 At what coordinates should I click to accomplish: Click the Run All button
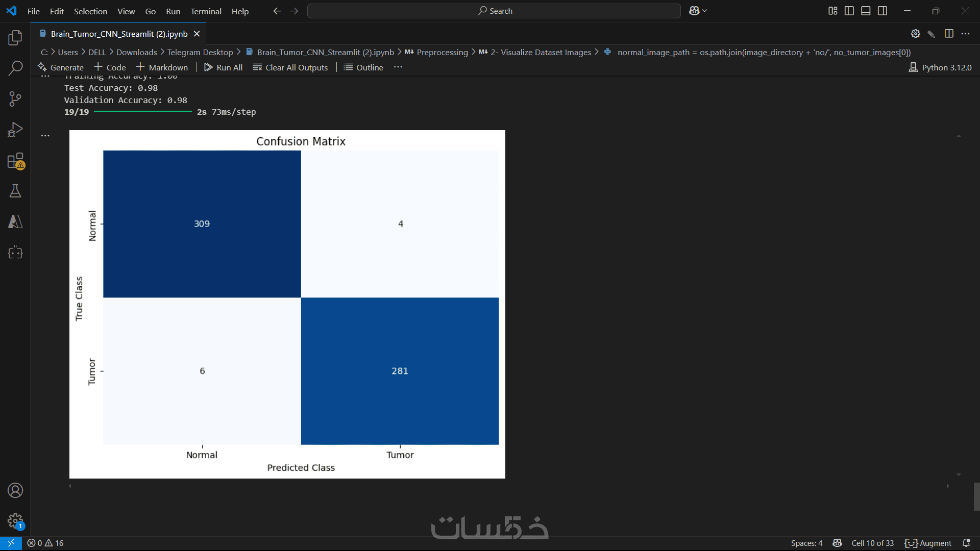click(x=223, y=67)
